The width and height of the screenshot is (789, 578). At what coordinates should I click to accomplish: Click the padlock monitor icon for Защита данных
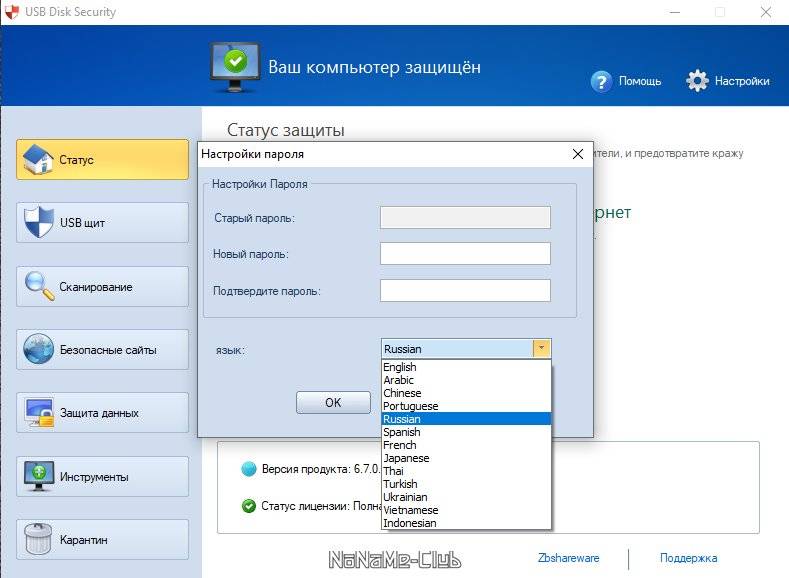click(40, 412)
